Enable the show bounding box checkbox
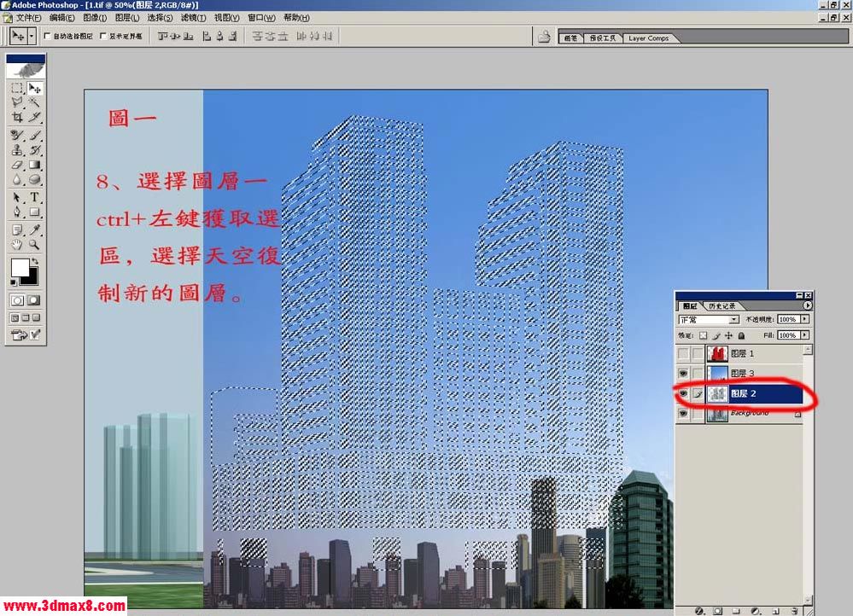 pos(103,37)
